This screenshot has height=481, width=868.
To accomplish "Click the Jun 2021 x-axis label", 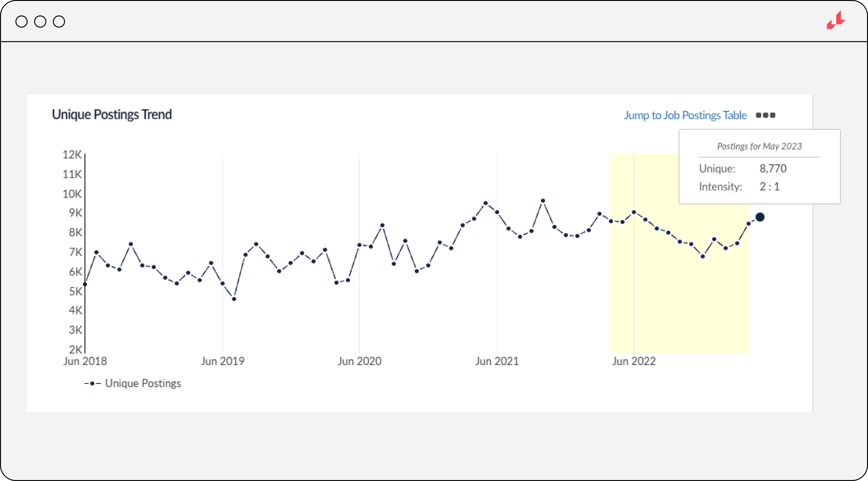I will coord(497,361).
